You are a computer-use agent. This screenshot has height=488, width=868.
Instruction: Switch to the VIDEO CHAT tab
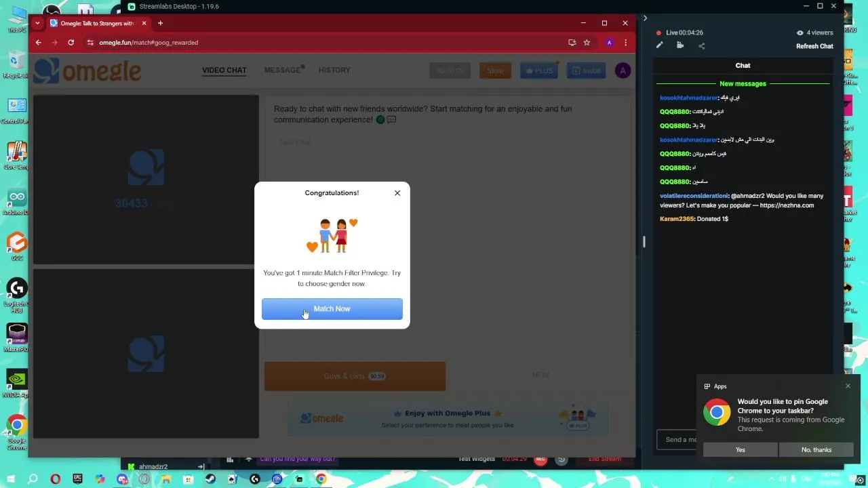click(x=224, y=70)
